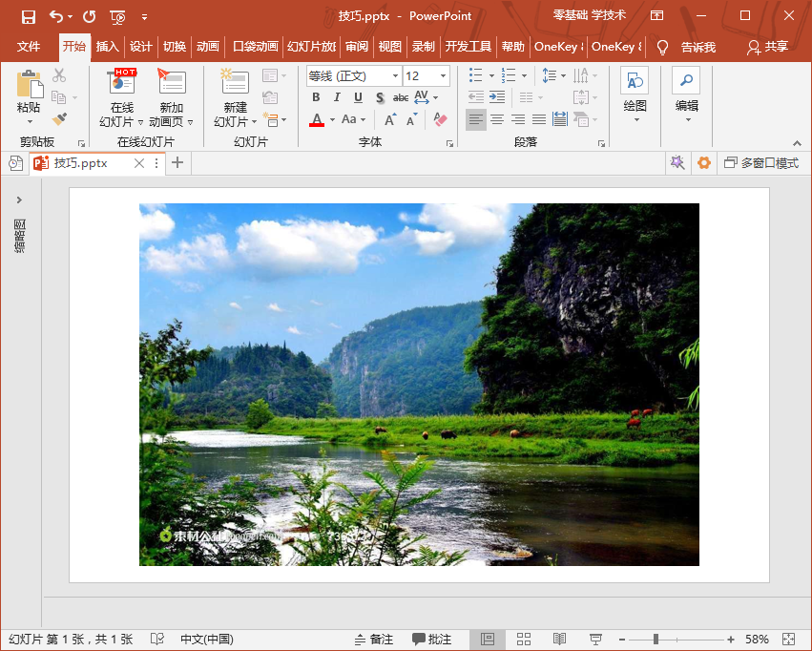
Task: Open the spell check icon in status bar
Action: pos(156,640)
